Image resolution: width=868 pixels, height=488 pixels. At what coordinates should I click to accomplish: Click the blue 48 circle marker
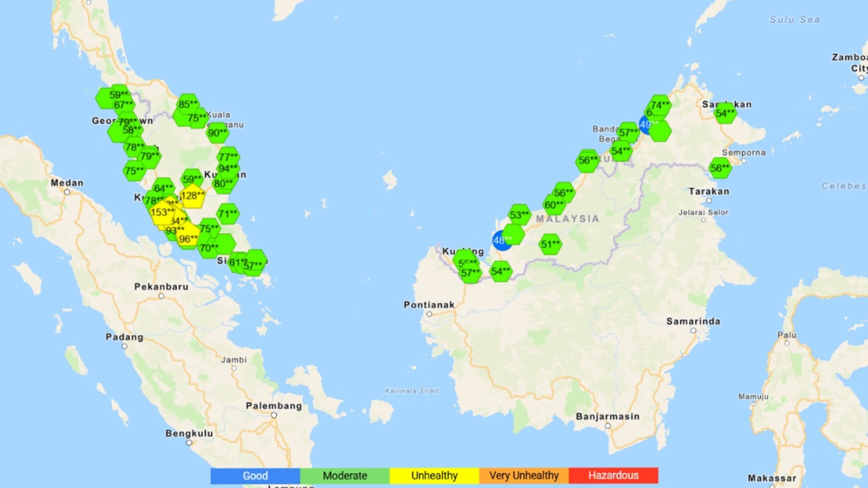coord(498,241)
